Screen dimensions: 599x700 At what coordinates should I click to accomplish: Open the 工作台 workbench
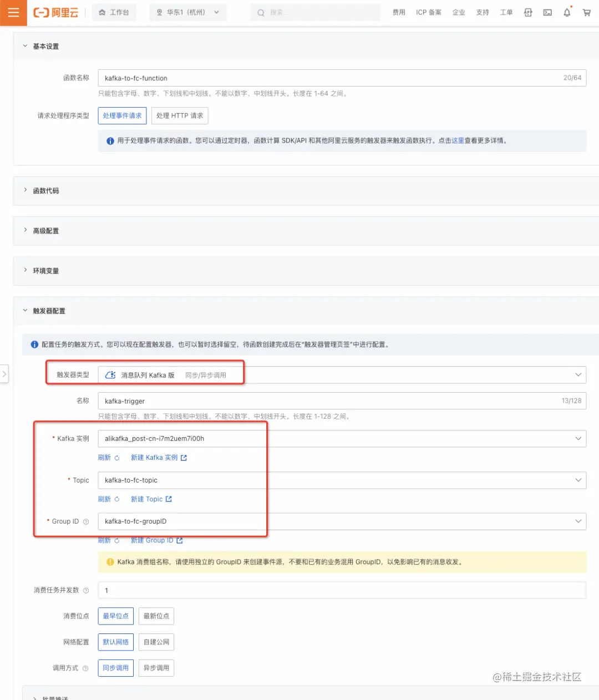click(114, 12)
